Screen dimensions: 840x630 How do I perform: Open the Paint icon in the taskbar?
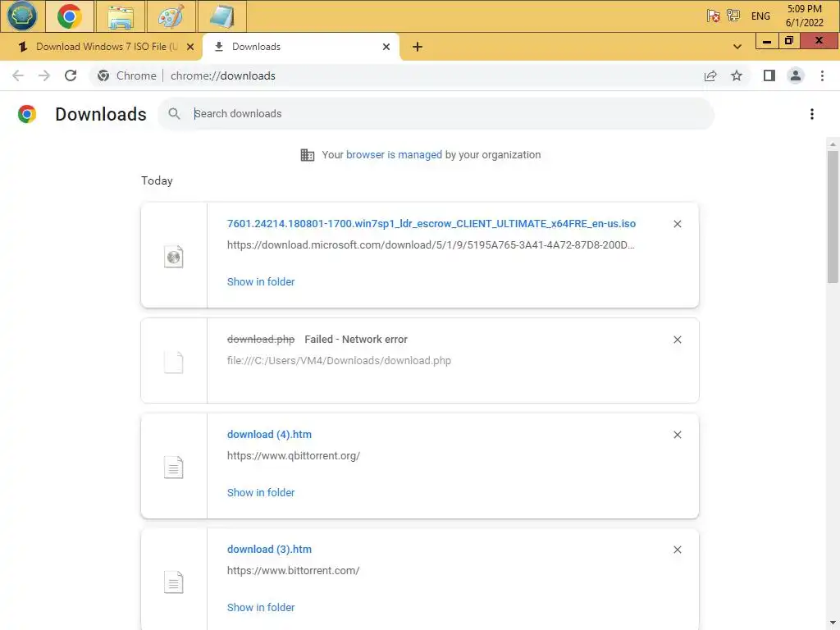[171, 16]
